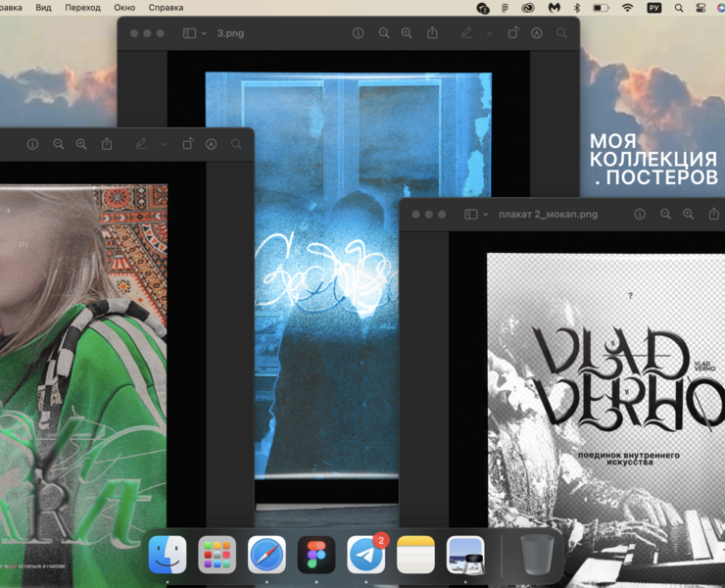Zoom in on the 3.png image

coord(408,33)
